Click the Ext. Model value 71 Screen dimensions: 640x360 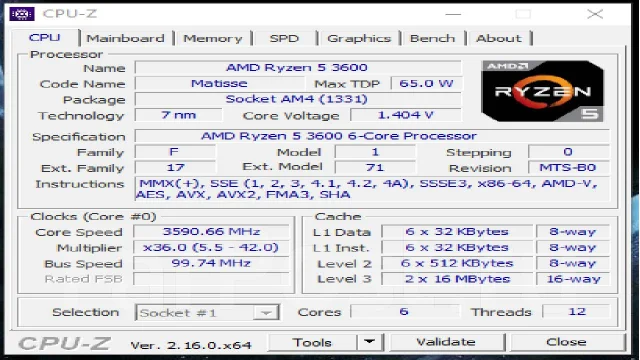pos(375,167)
